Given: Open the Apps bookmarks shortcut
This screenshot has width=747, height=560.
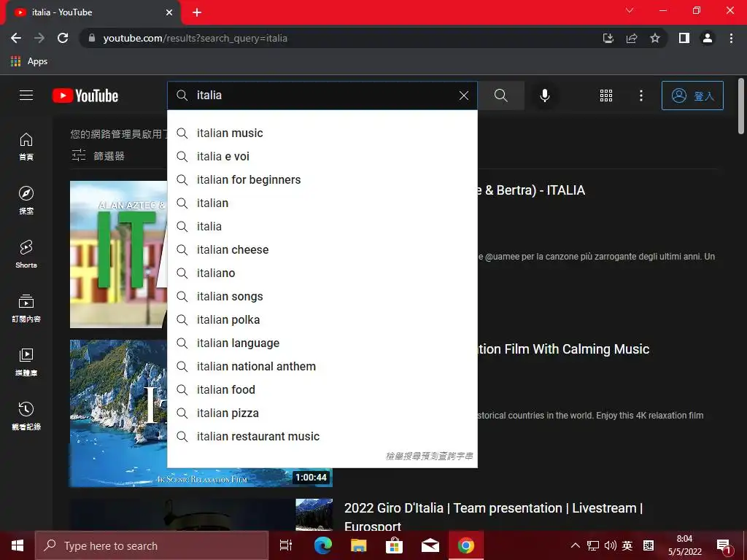Looking at the screenshot, I should [29, 61].
